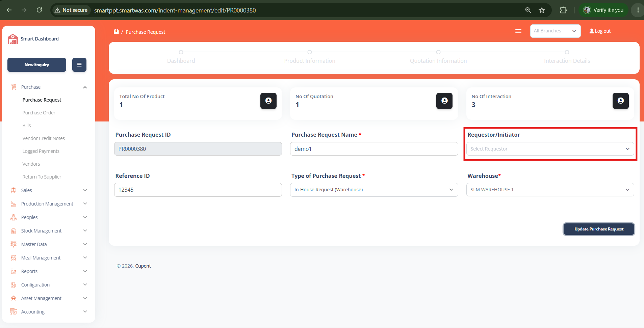Open Bills in sidebar

coord(27,126)
